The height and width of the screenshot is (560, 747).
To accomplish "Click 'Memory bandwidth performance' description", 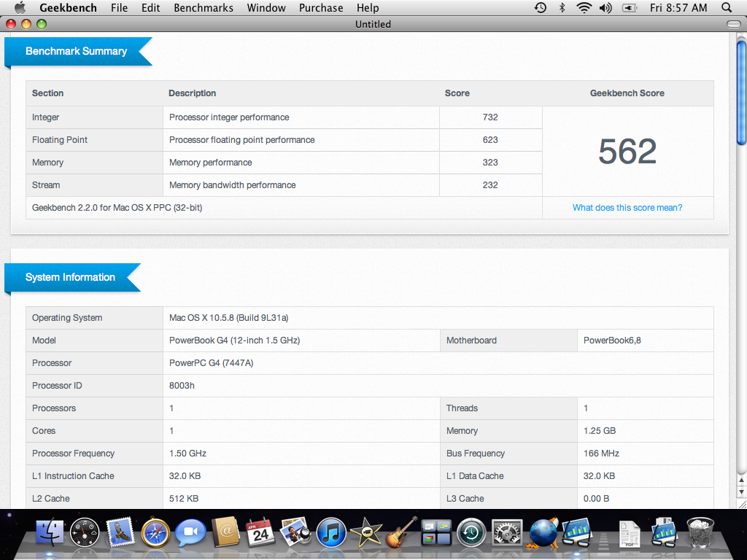I will [x=233, y=185].
